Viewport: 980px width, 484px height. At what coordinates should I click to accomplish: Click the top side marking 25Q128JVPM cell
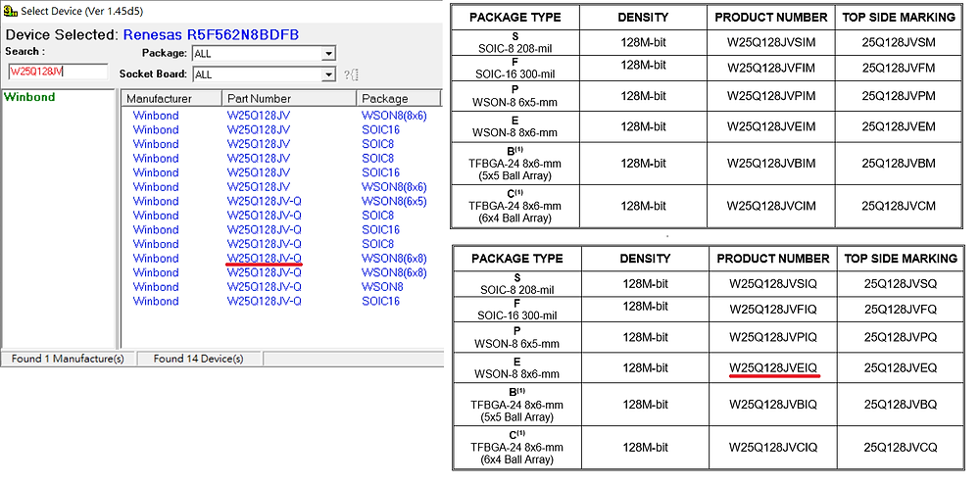coord(899,96)
